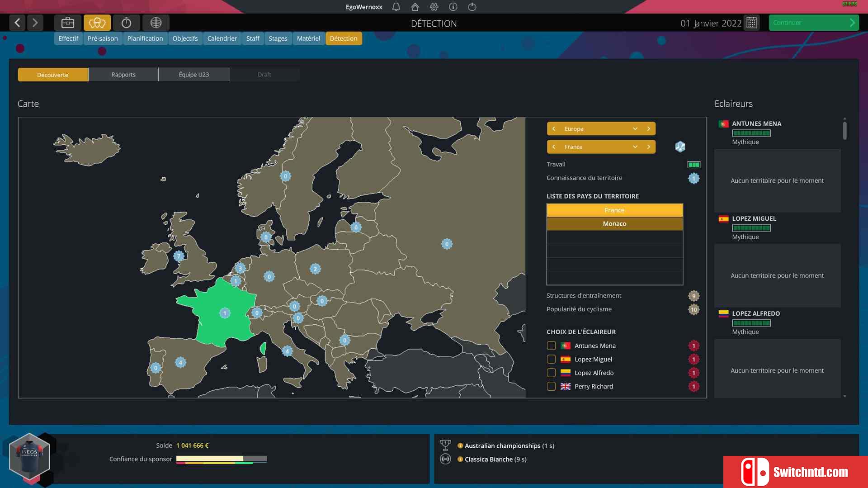This screenshot has width=868, height=488.
Task: Open the globe world menu icon
Action: coord(156,23)
